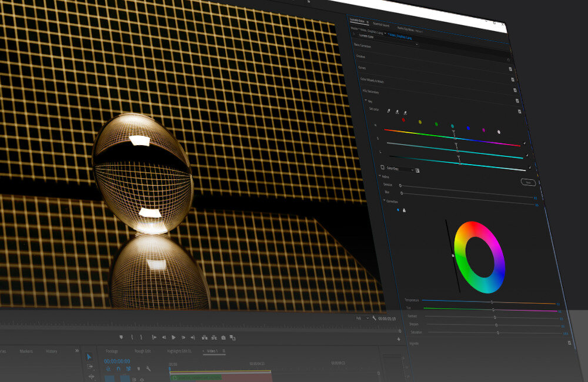Pick the Set color eyedropper tool
This screenshot has height=382, width=588.
(x=389, y=111)
